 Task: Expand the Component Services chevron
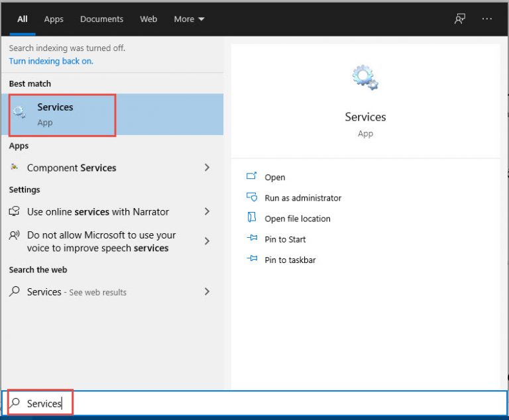point(207,168)
